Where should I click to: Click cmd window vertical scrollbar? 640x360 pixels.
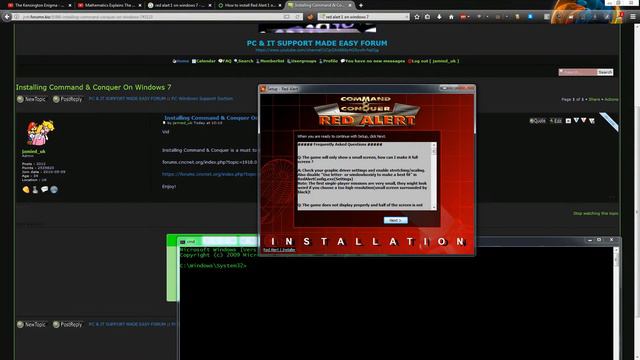point(616,303)
